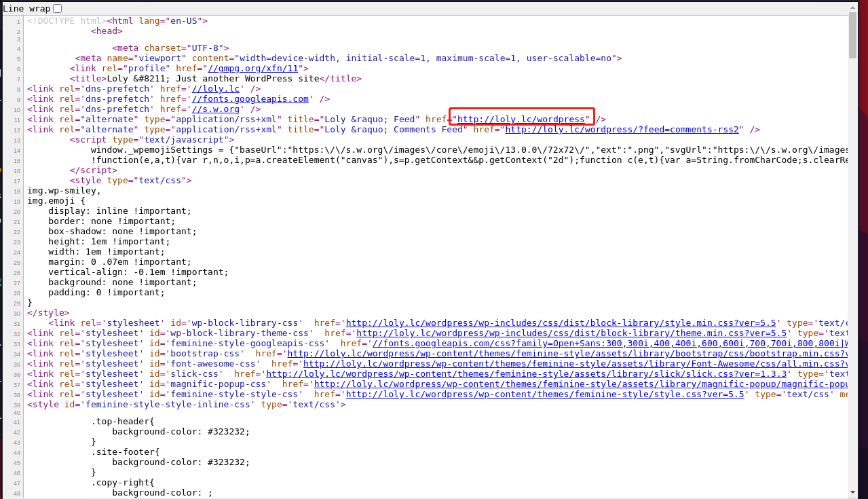Click the '<script type="text/javascript">' tag

pos(152,140)
